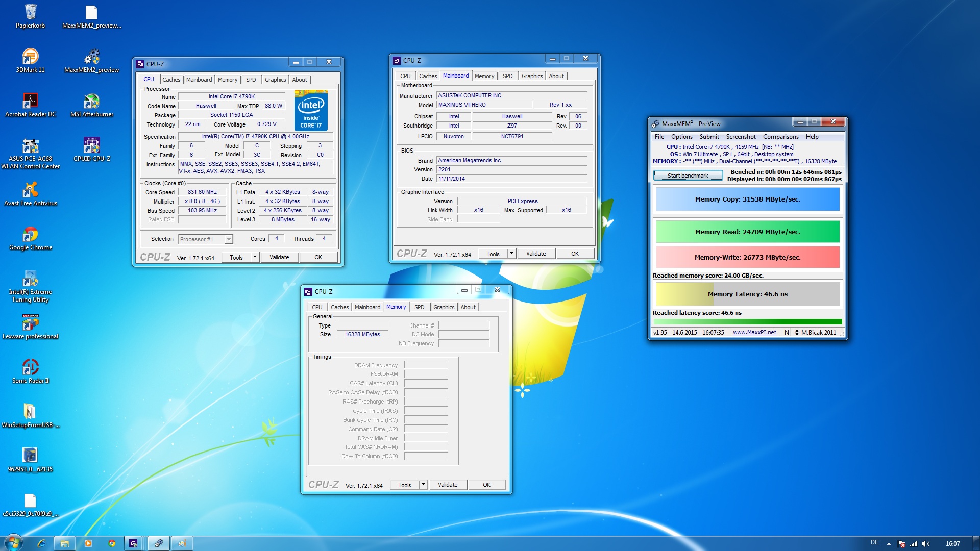Switch to CPU-Z taskbar button
980x551 pixels.
[x=133, y=543]
